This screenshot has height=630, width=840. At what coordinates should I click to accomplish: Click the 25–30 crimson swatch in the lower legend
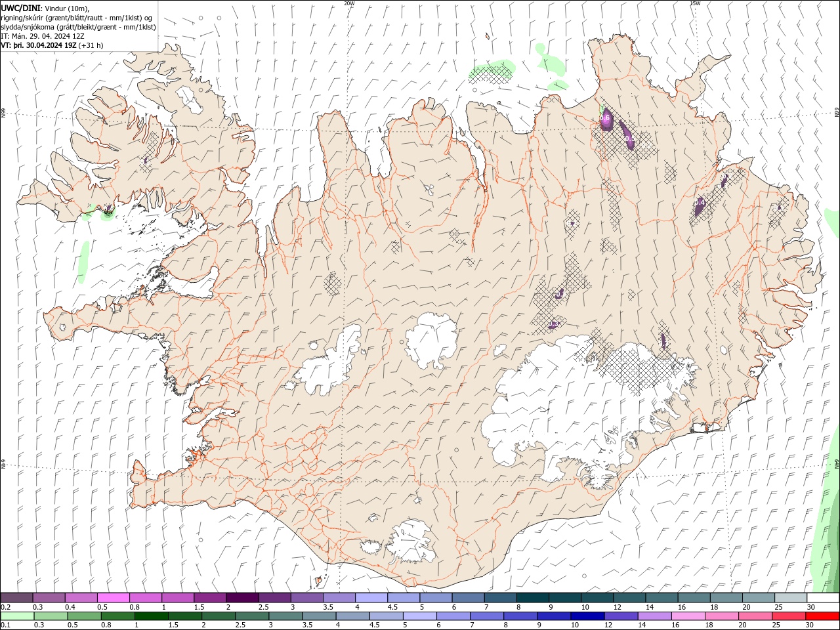tap(788, 616)
